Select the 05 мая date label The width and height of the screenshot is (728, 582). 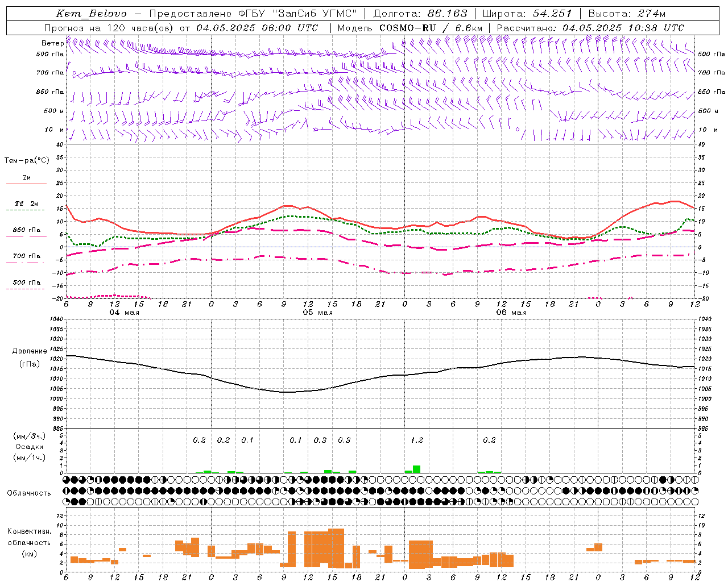click(318, 313)
